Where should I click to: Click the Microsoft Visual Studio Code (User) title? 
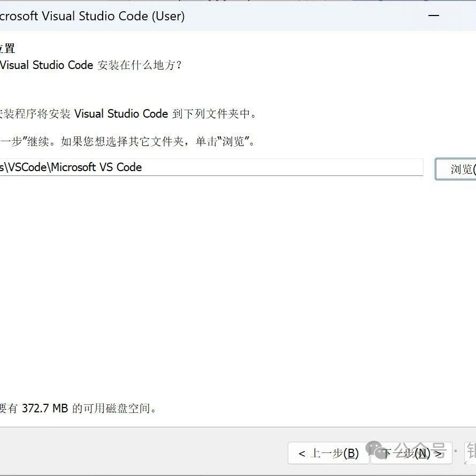pos(92,16)
